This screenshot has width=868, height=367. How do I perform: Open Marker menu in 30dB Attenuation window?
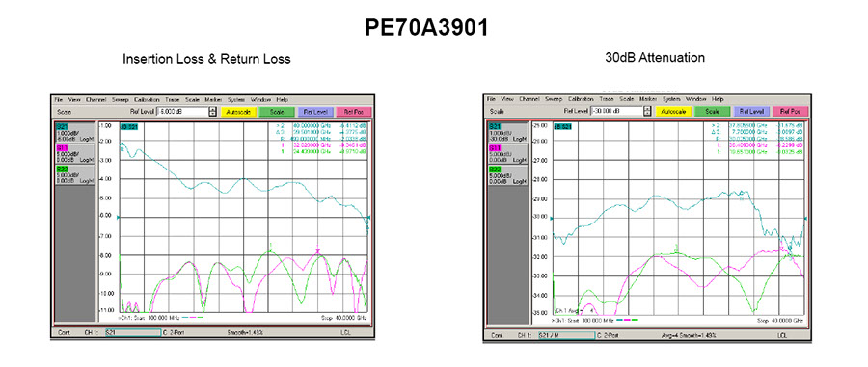click(647, 99)
